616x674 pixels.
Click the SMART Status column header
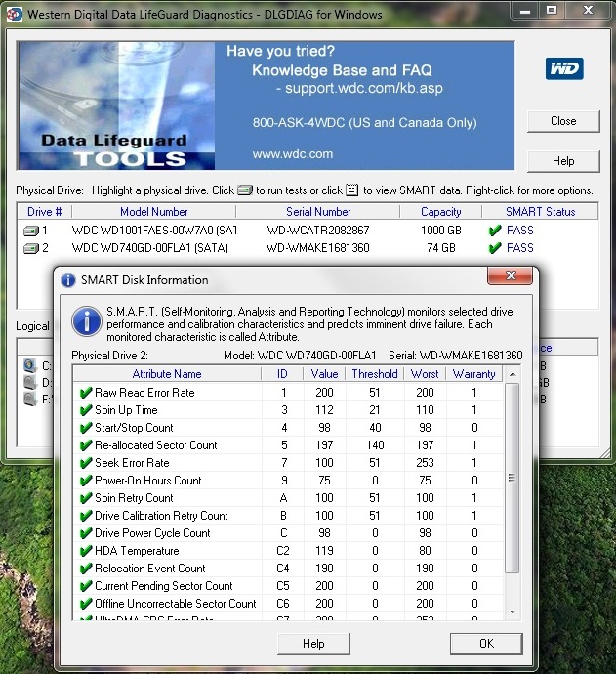click(x=540, y=212)
